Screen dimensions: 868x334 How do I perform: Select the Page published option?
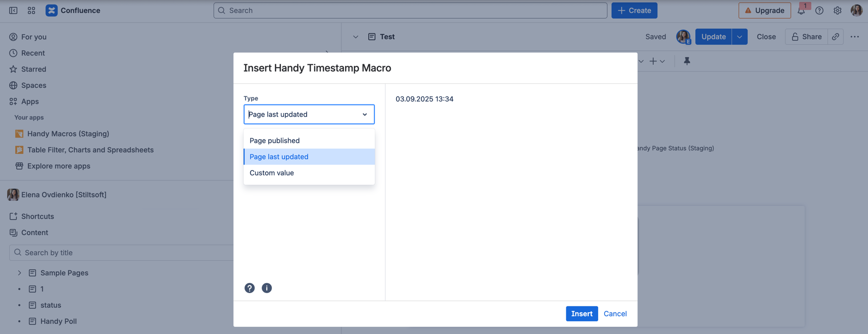click(274, 141)
